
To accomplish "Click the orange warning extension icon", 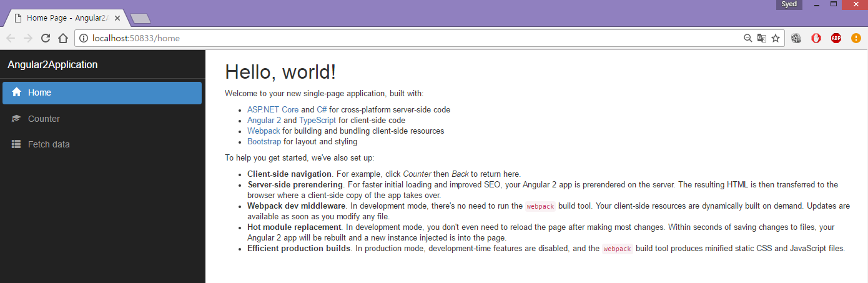I will (856, 38).
